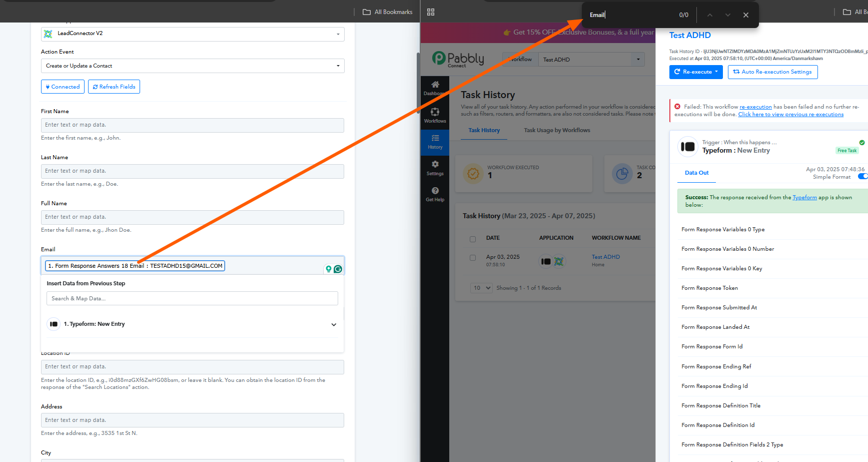Click the find bar search field containing Email
The image size is (868, 462).
(x=630, y=15)
